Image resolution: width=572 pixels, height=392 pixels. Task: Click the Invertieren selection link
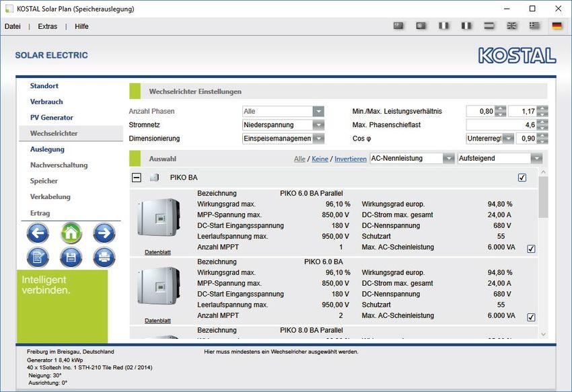point(351,159)
